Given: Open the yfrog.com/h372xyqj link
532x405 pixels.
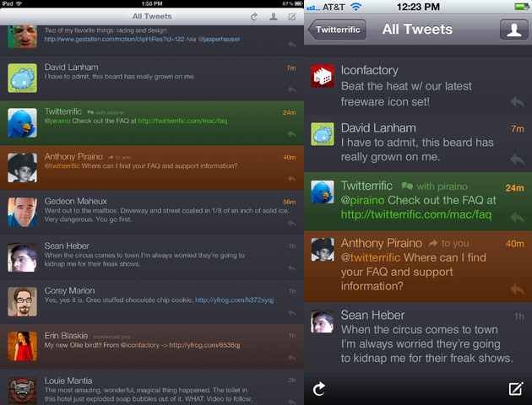Looking at the screenshot, I should click(x=234, y=300).
